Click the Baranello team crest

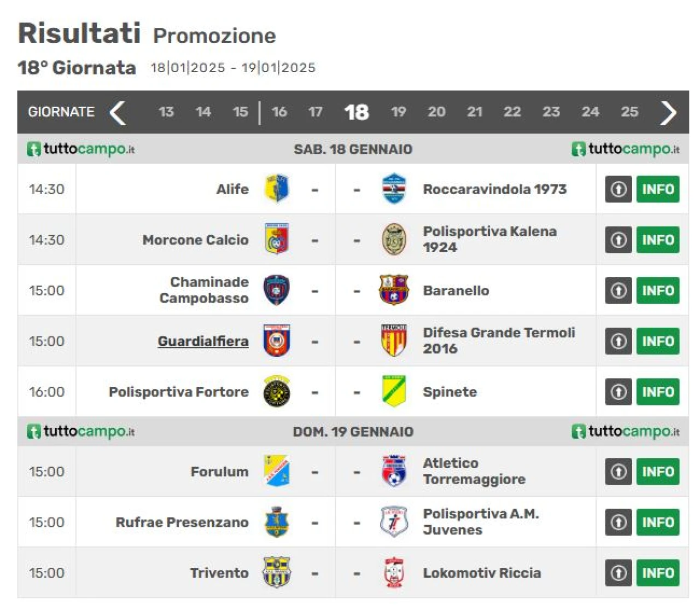coord(394,290)
